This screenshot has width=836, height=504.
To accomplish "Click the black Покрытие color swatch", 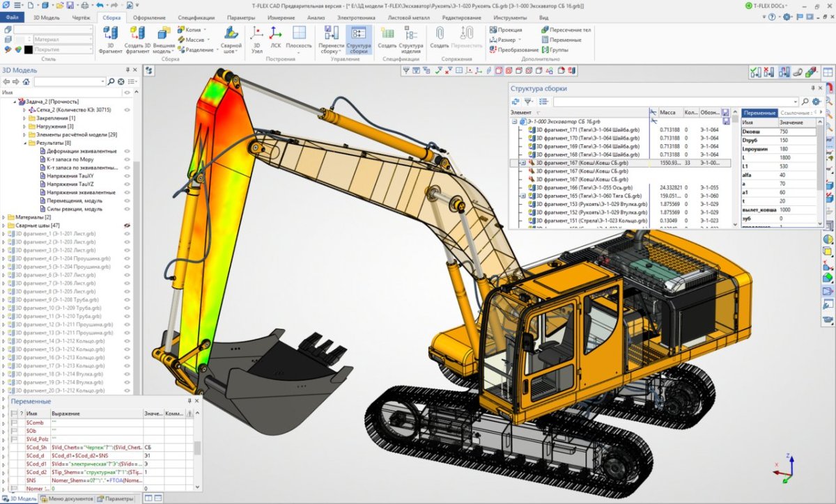I will click(29, 49).
